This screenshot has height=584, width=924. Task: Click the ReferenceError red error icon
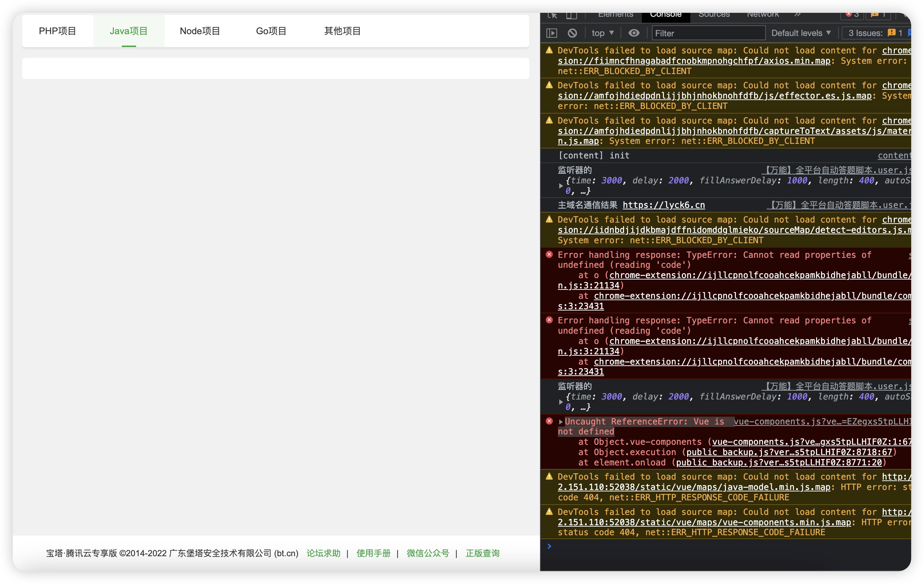pos(549,421)
